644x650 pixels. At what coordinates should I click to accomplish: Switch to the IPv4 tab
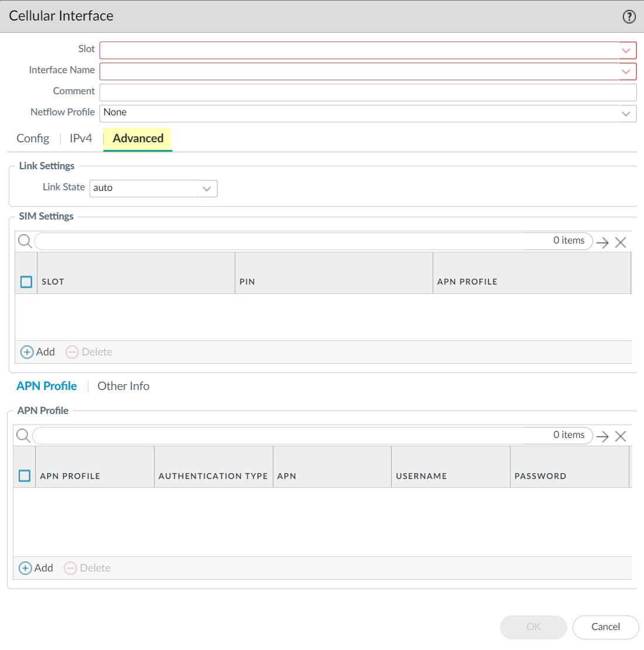(81, 139)
